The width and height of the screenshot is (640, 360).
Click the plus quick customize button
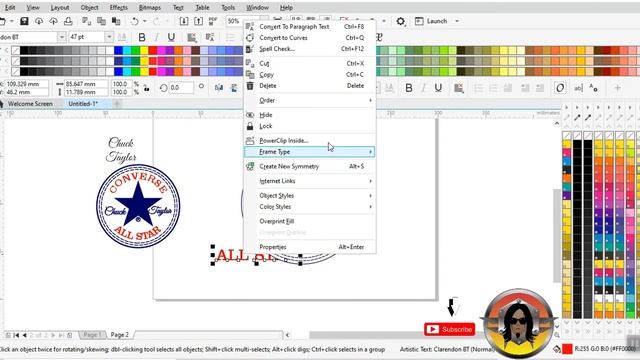(617, 88)
